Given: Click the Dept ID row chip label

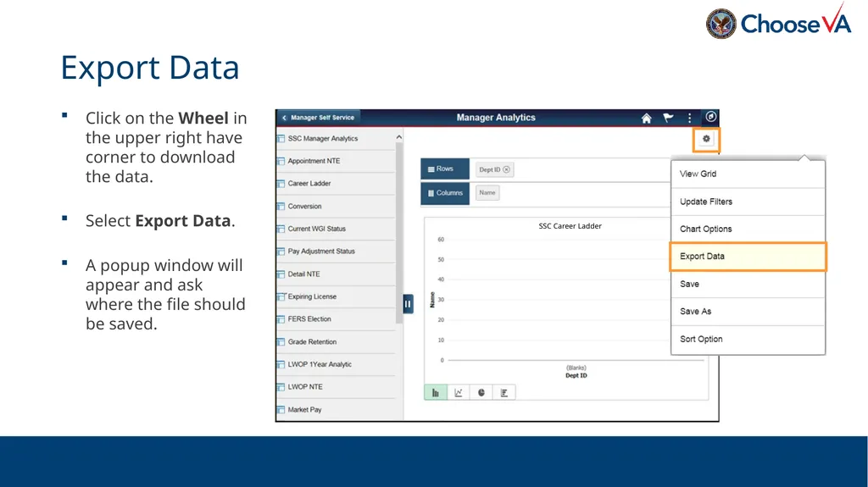Looking at the screenshot, I should [489, 170].
